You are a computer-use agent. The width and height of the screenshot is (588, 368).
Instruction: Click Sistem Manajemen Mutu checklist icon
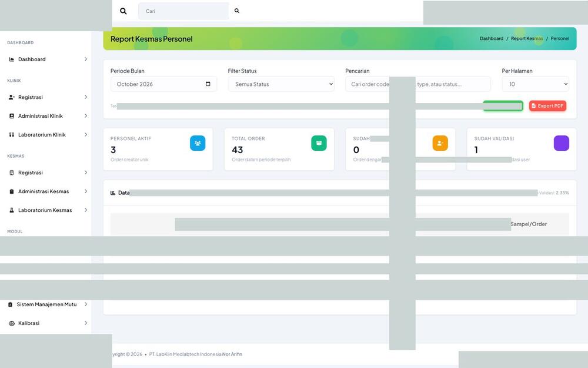[x=10, y=304]
